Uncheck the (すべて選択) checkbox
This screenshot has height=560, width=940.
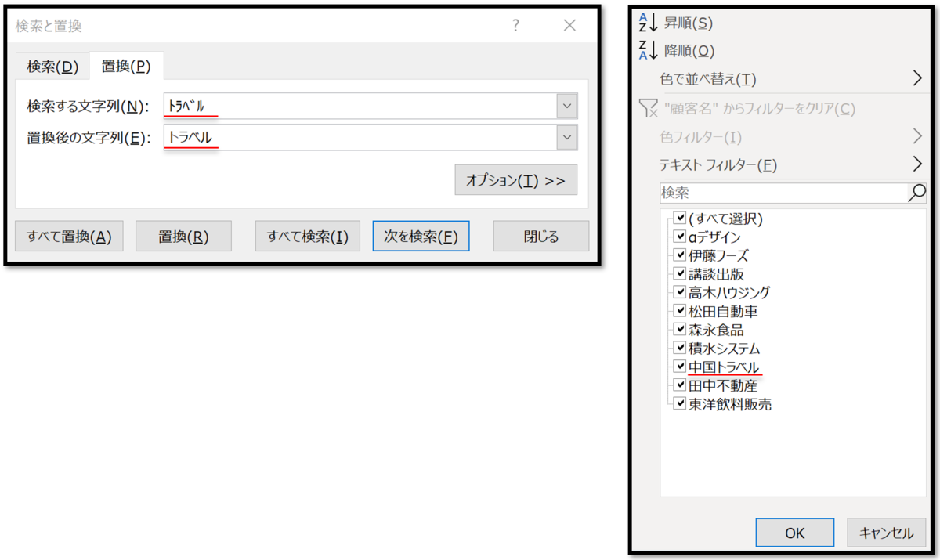680,218
